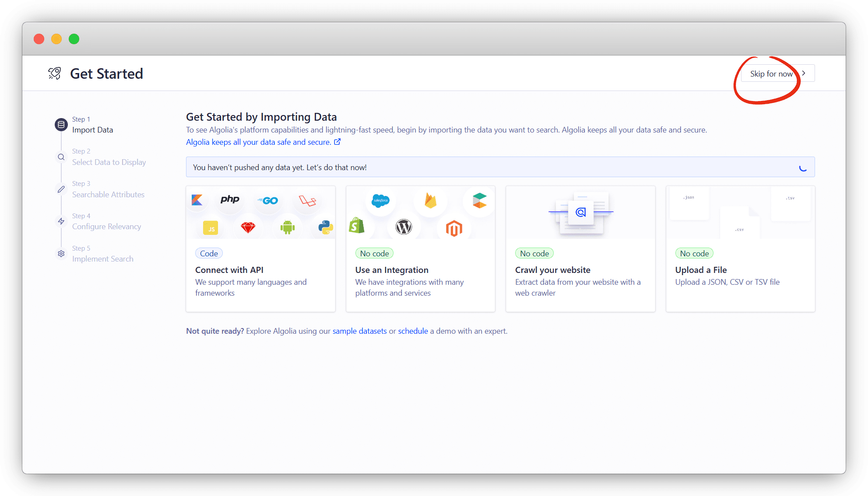Click the Shopify bag icon

(x=357, y=226)
